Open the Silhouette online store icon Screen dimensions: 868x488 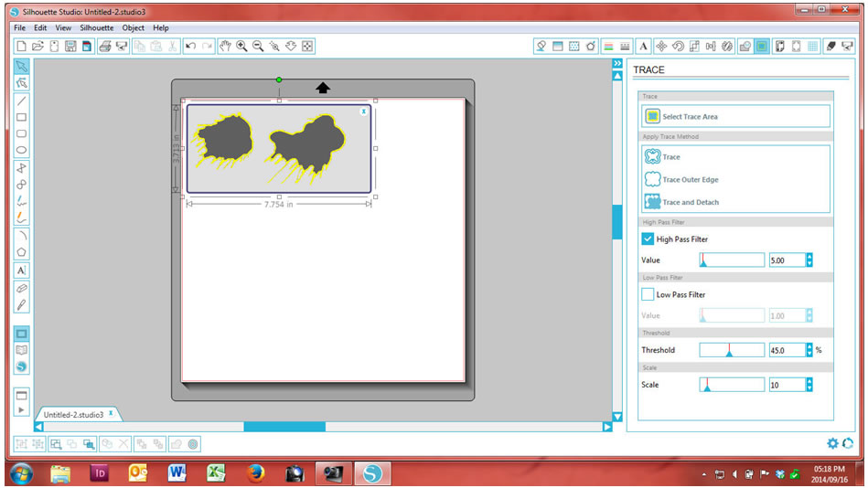coord(21,366)
